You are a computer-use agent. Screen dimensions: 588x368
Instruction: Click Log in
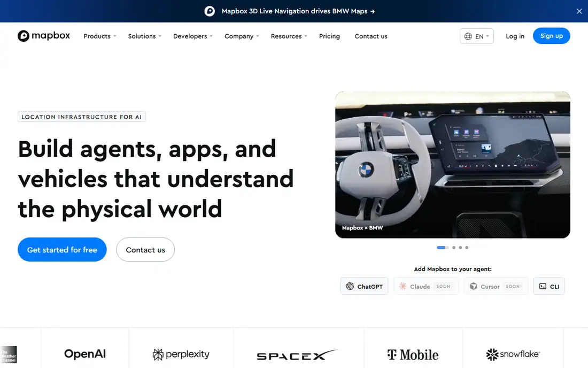(515, 36)
